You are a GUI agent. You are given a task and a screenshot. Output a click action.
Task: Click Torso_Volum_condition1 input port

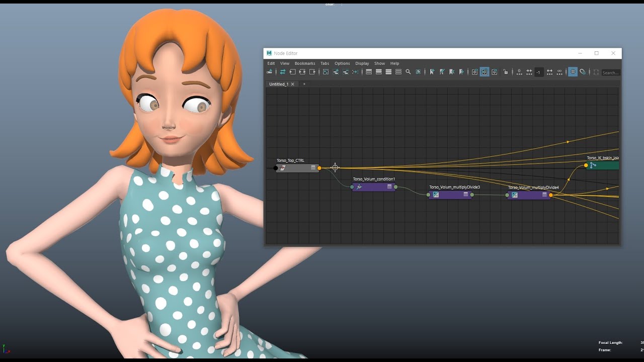tap(352, 187)
